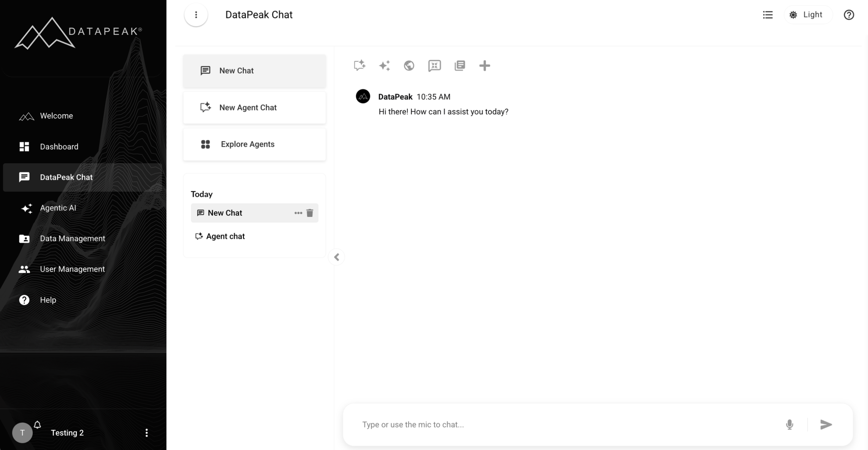Click the collapse chat bubble toolbar icon
The image size is (868, 450).
434,65
